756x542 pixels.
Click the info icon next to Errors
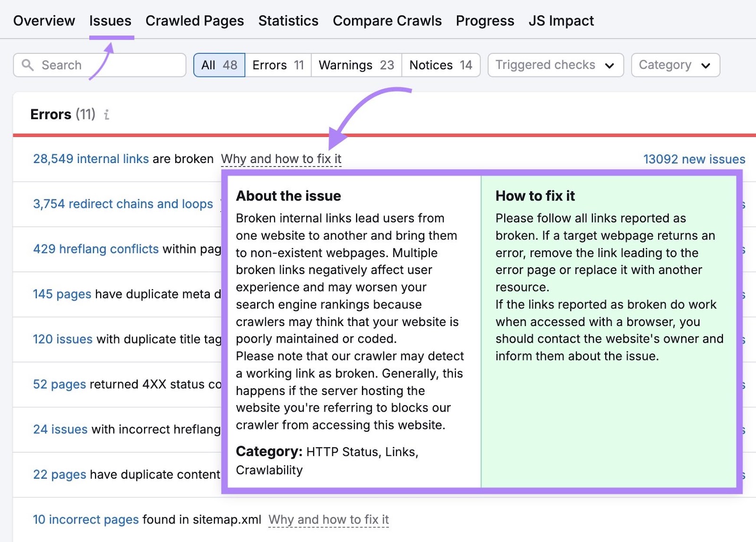[x=107, y=114]
